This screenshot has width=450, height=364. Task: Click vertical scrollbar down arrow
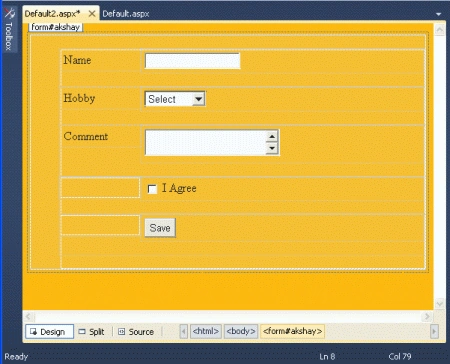click(x=440, y=303)
